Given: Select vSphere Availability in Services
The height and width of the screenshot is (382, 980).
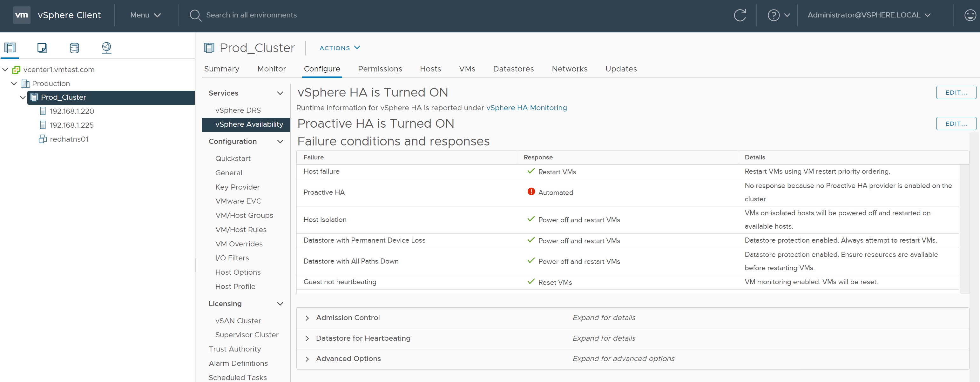Looking at the screenshot, I should pyautogui.click(x=246, y=125).
